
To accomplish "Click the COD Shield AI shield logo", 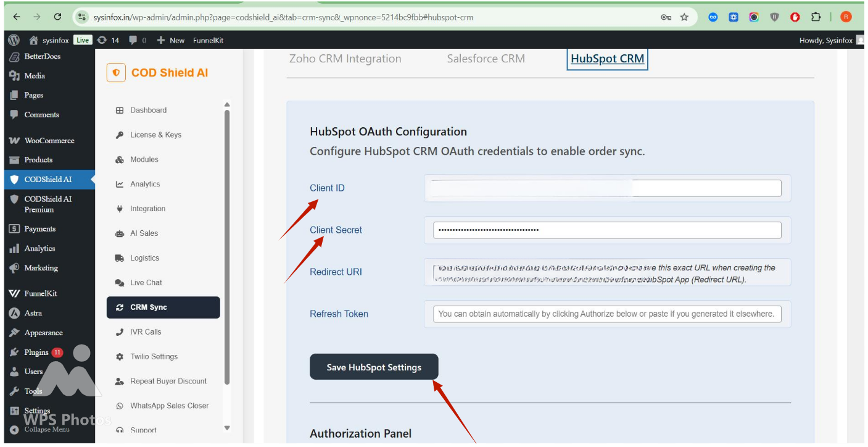I will 116,72.
